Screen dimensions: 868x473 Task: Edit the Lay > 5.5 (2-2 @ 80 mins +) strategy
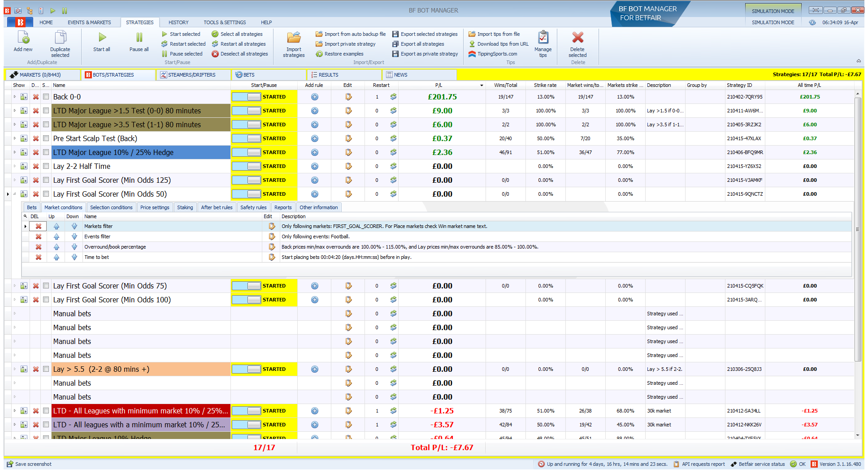pos(348,369)
